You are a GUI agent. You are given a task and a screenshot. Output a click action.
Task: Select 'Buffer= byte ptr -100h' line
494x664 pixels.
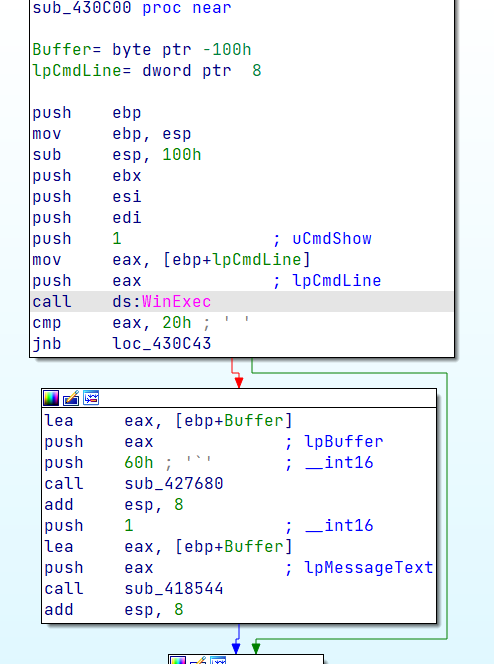[142, 50]
